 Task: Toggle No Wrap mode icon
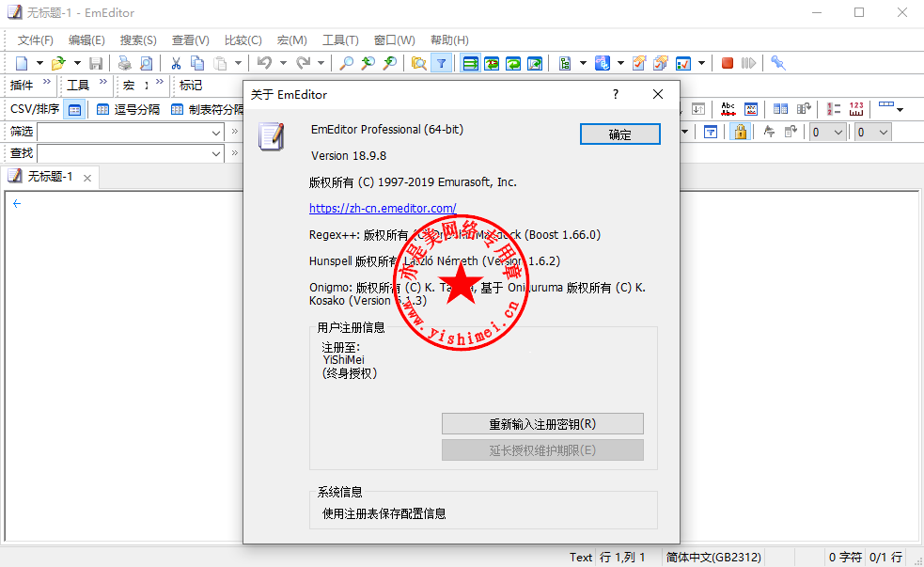(470, 63)
